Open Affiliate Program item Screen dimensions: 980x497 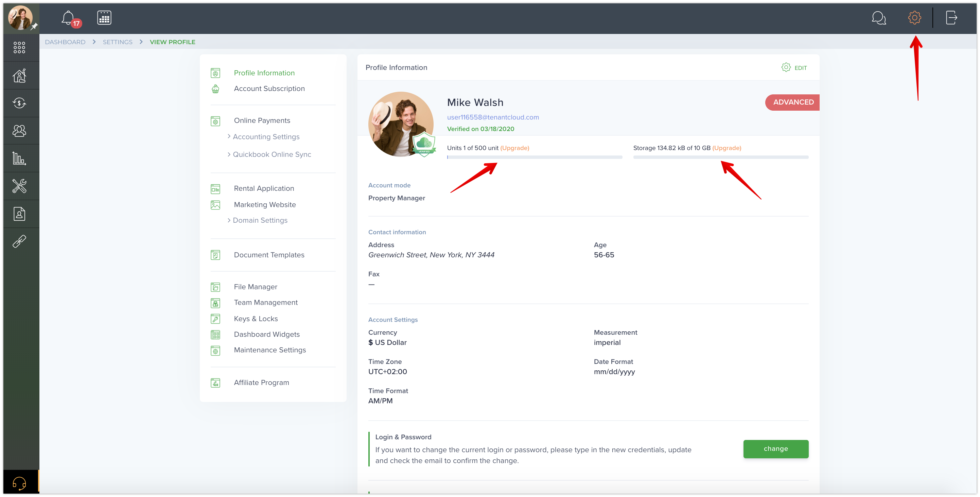click(261, 383)
